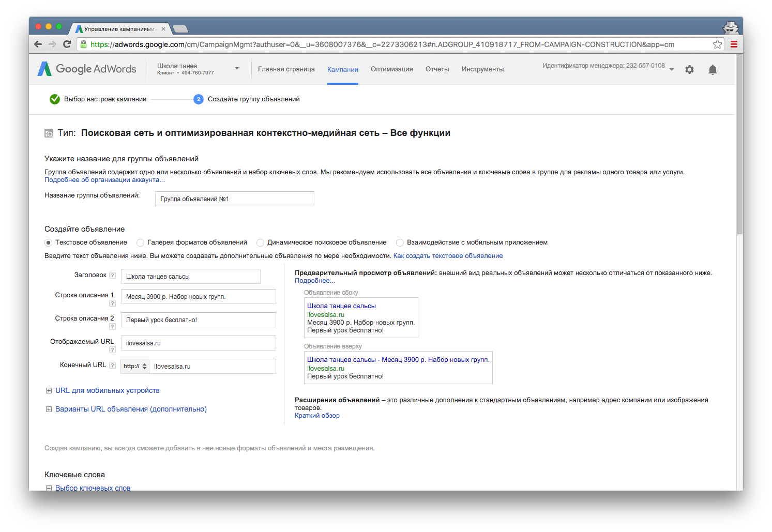Viewport: 772px width, 532px height.
Task: Expand URL для мобильных устройств section
Action: pyautogui.click(x=49, y=391)
